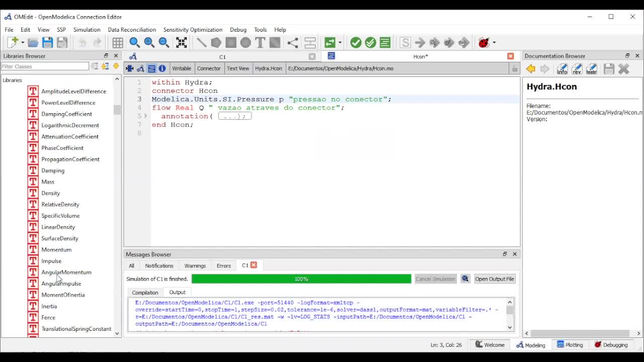
Task: Edit info header documentation icon
Action: click(591, 69)
